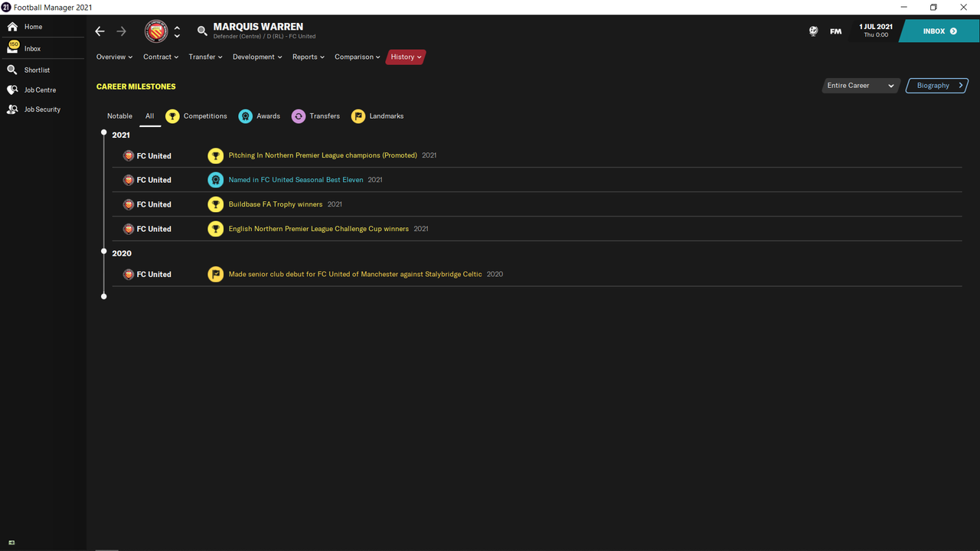Filter milestones by Landmarks
Viewport: 980px width, 551px height.
(386, 116)
